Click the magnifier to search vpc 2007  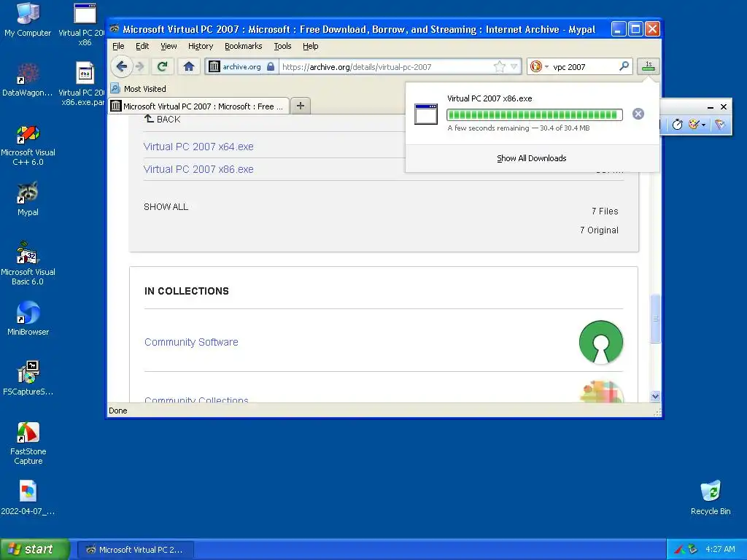[x=624, y=66]
